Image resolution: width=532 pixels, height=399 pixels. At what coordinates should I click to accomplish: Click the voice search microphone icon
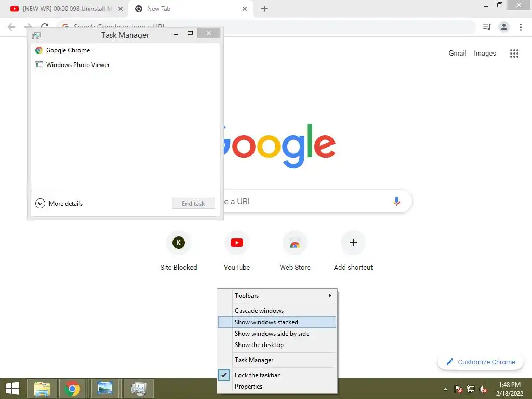click(x=396, y=201)
